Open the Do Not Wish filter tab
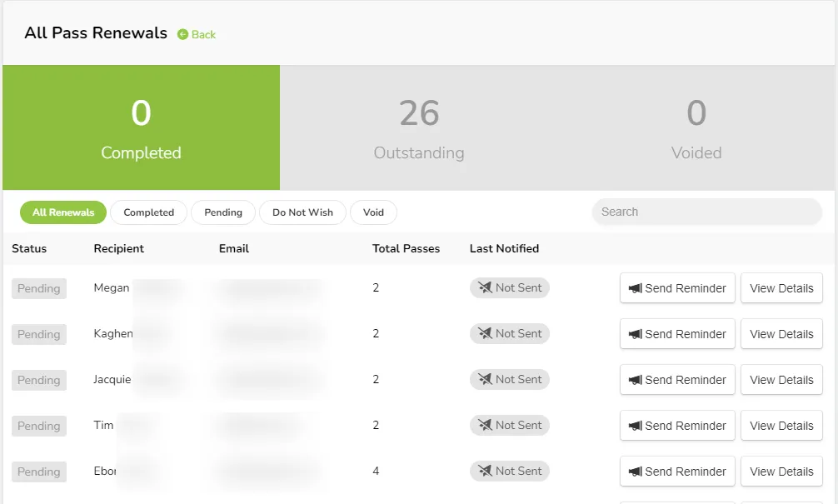838x504 pixels. click(x=302, y=212)
